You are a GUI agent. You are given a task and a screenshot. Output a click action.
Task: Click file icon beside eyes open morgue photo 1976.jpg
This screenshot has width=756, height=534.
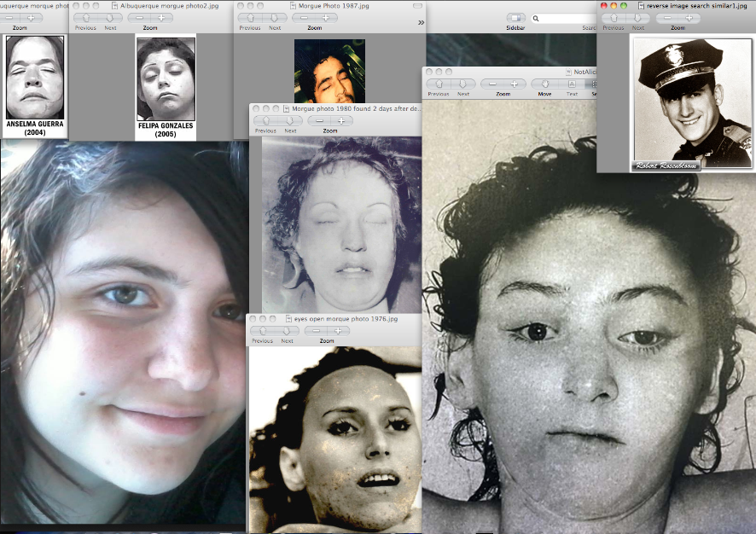tap(288, 318)
